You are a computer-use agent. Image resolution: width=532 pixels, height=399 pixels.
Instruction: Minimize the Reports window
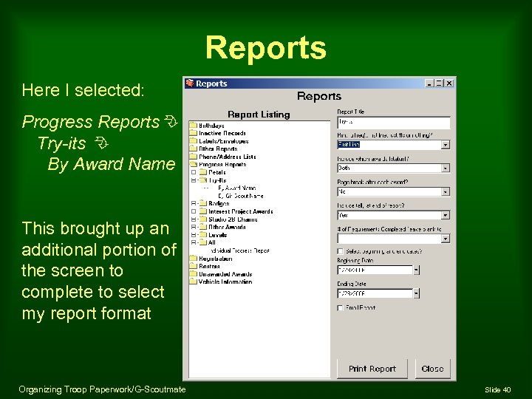(429, 83)
